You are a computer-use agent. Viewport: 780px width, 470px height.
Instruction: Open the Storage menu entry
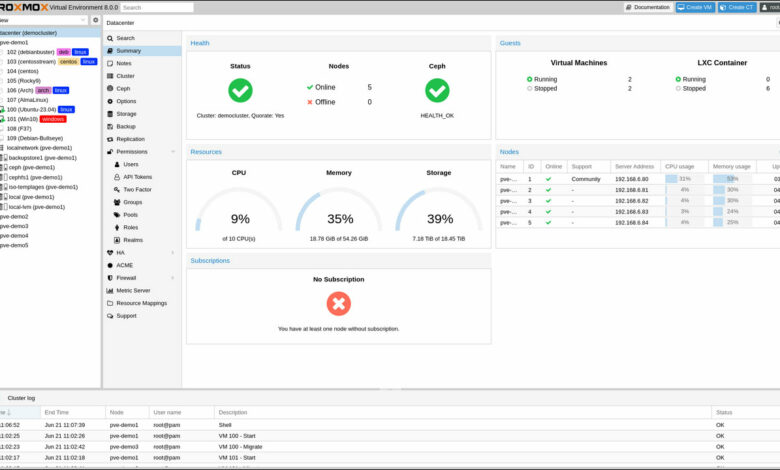point(142,114)
